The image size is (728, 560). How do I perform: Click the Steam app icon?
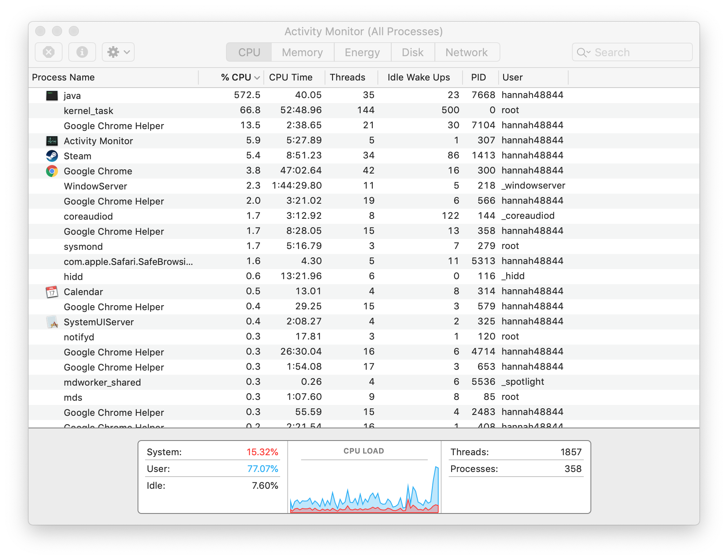[52, 156]
